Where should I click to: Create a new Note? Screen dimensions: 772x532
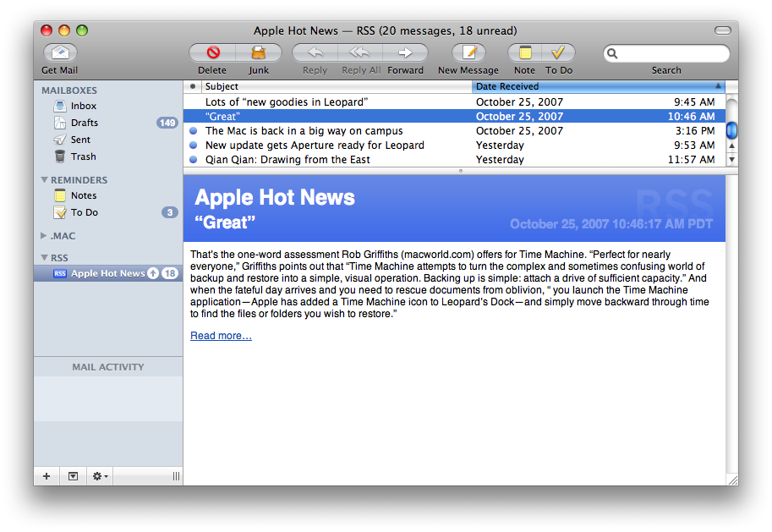click(525, 52)
